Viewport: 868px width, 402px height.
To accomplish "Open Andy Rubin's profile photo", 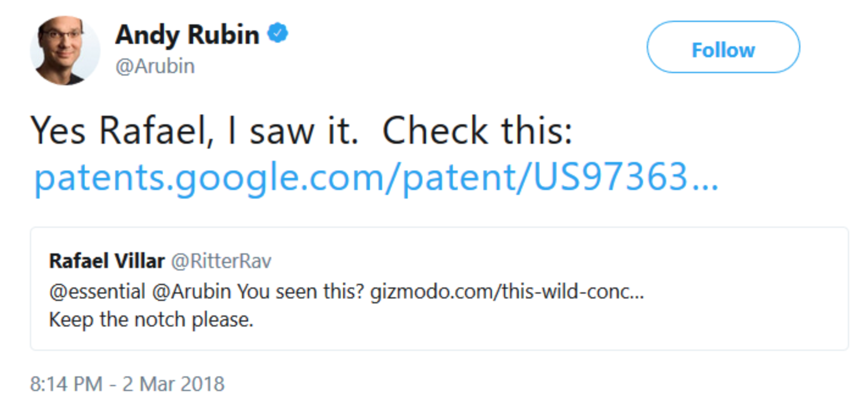I will pos(65,50).
